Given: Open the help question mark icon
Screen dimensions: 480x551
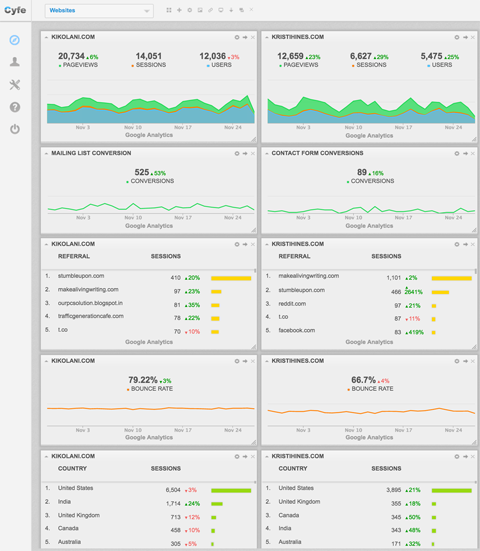Looking at the screenshot, I should click(15, 107).
